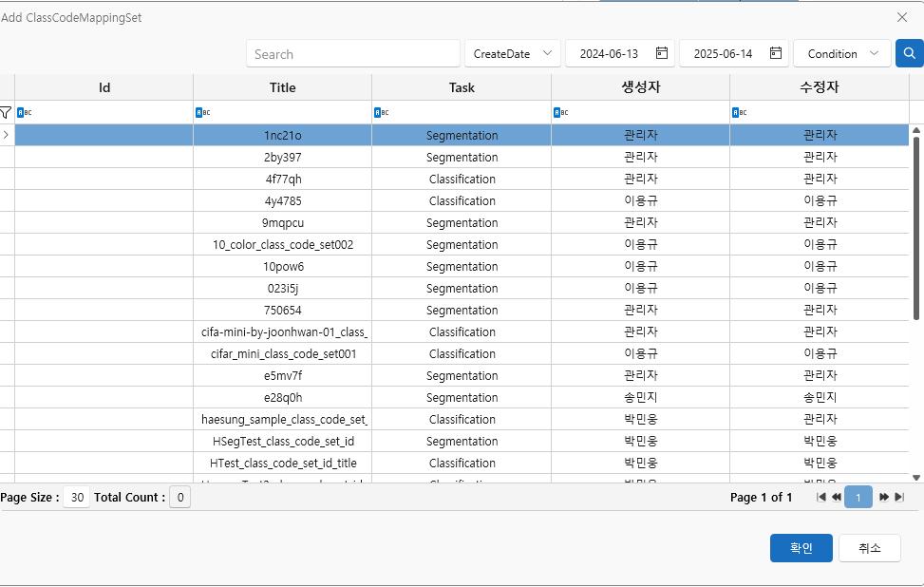Expand the CreateDate dropdown
The width and height of the screenshot is (924, 587).
(547, 53)
